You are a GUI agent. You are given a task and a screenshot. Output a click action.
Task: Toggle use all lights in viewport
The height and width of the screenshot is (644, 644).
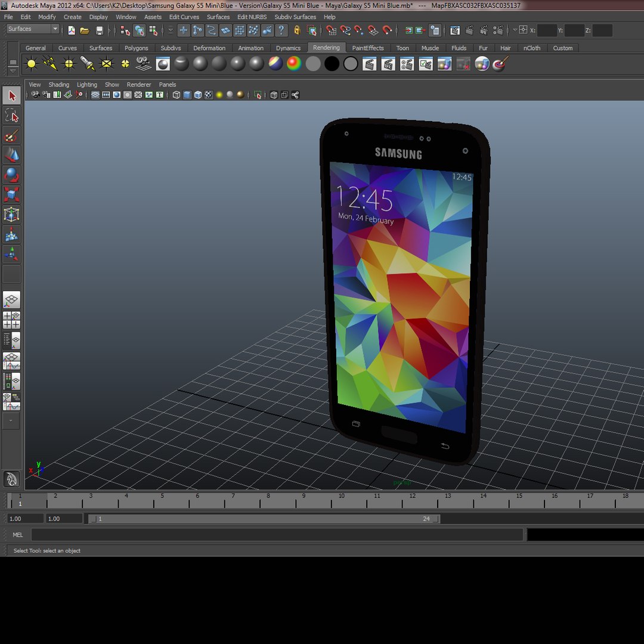pyautogui.click(x=219, y=95)
